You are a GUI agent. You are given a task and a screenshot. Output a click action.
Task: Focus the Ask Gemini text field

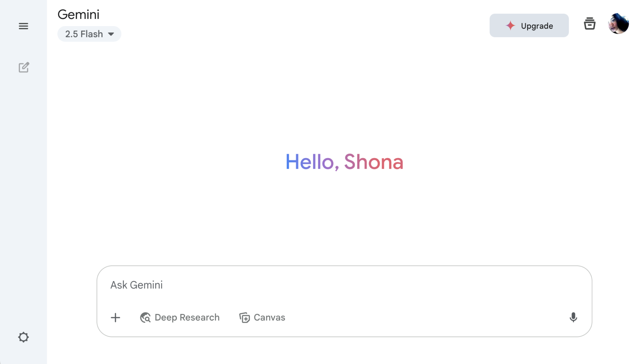(x=326, y=285)
